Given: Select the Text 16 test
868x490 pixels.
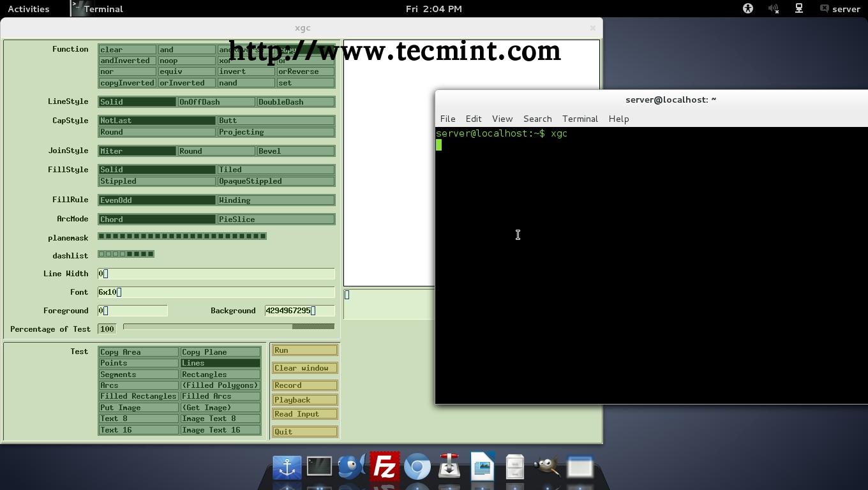Looking at the screenshot, I should (138, 430).
